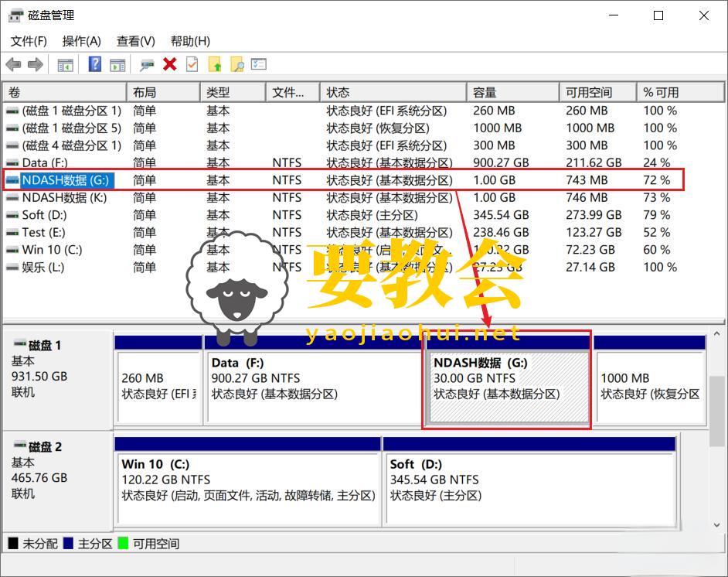Click the blue 主分区 legend swatch

coord(68,543)
